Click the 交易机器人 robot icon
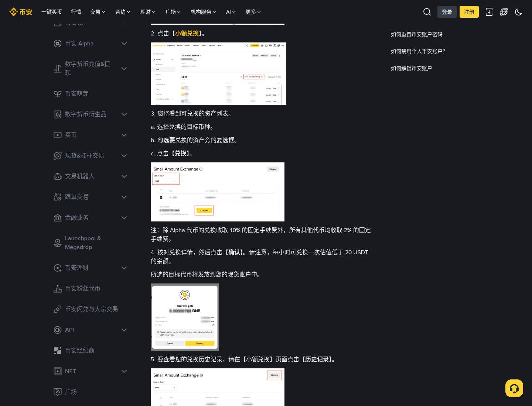Viewport: 532px width, 406px height. coord(58,176)
